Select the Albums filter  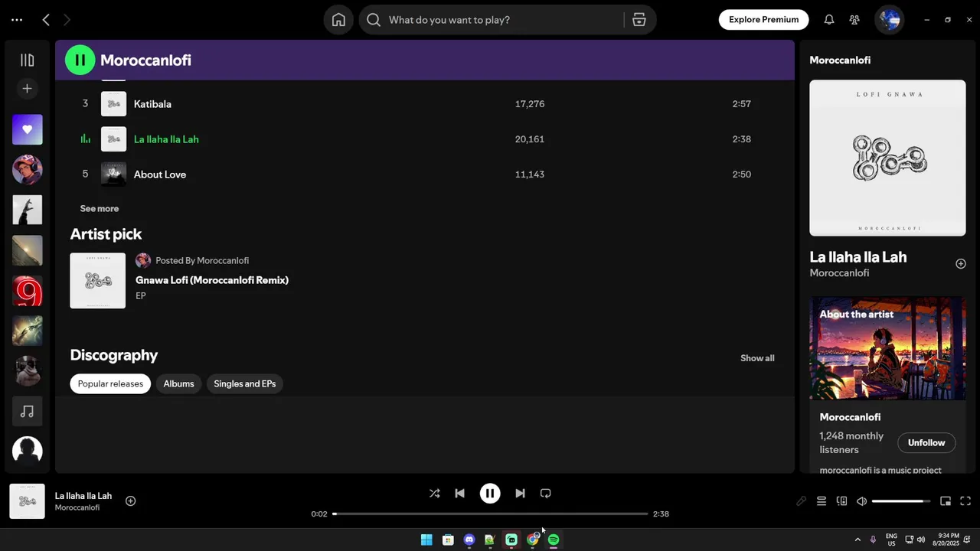click(x=178, y=383)
